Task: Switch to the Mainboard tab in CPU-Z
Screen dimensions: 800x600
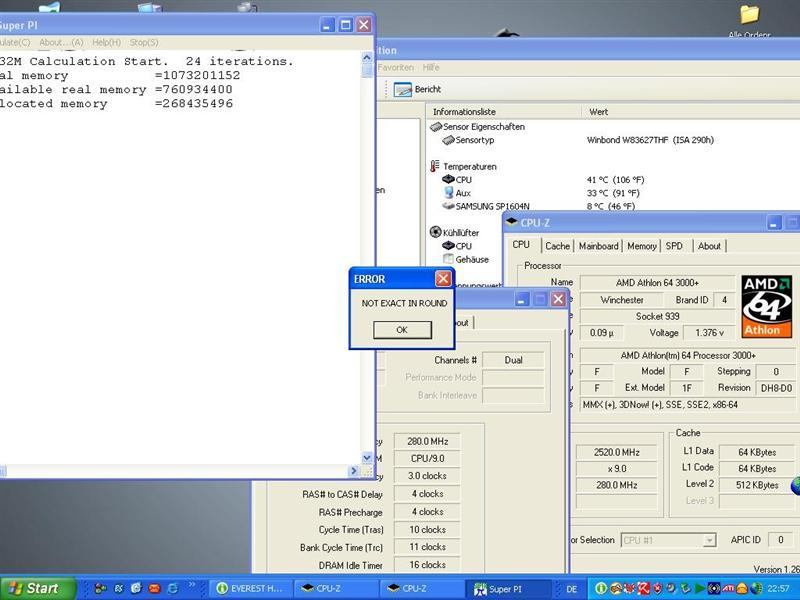Action: pyautogui.click(x=598, y=246)
